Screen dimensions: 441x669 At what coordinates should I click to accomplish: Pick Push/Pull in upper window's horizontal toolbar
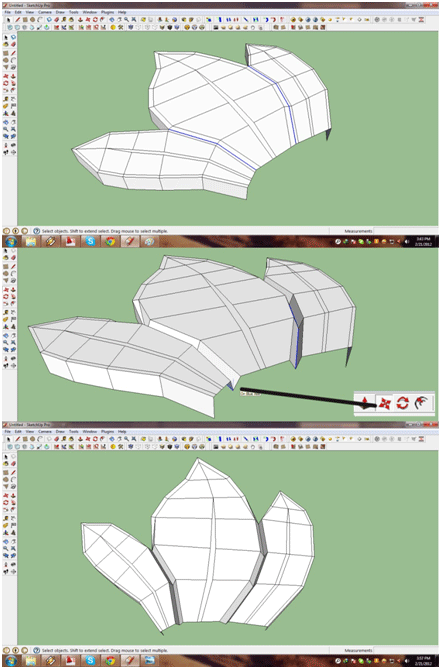[80, 20]
